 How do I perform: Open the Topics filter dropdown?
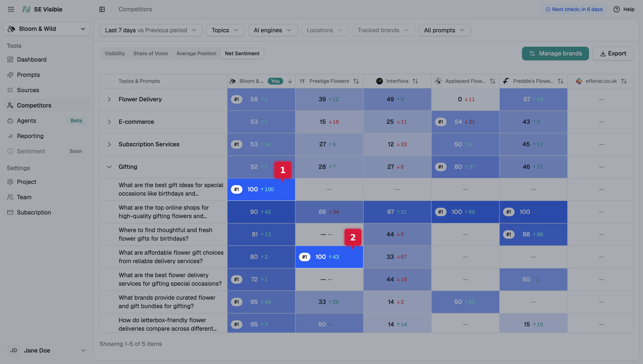click(x=225, y=30)
